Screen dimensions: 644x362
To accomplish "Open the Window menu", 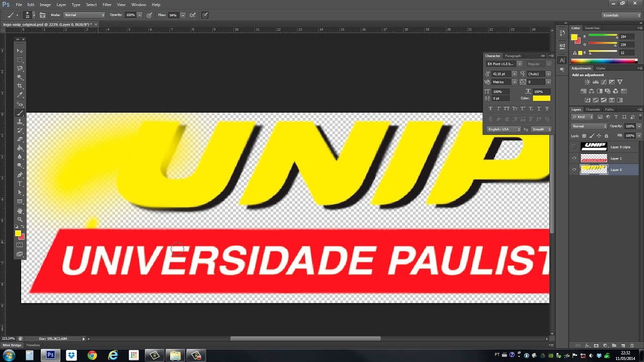I will 139,5.
